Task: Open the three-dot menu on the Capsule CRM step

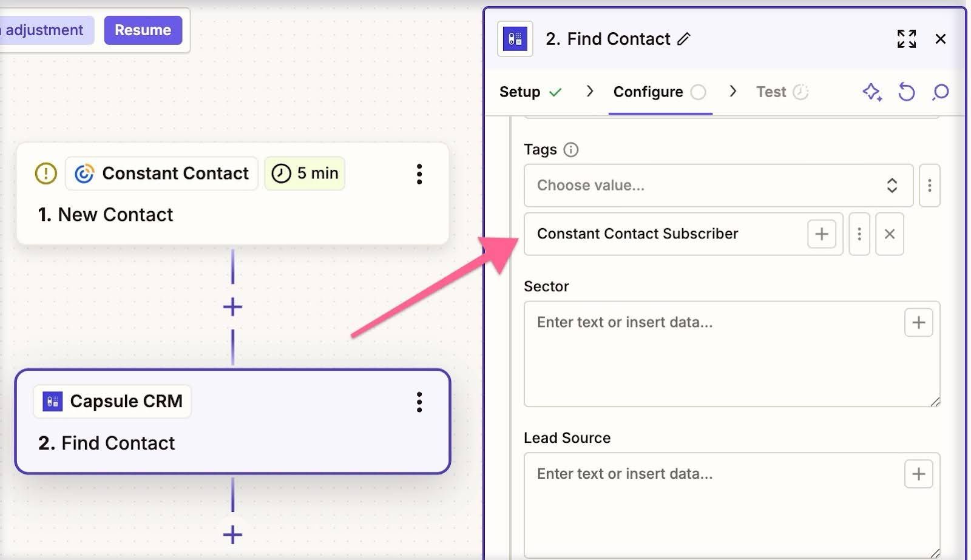Action: [x=419, y=402]
